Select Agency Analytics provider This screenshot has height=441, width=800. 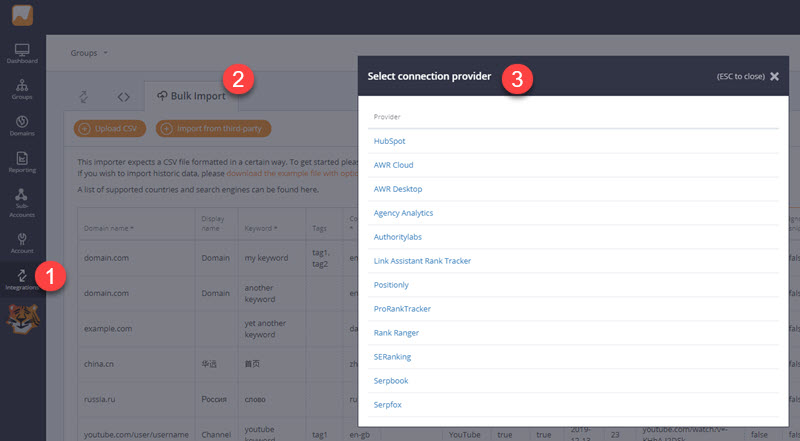point(403,213)
